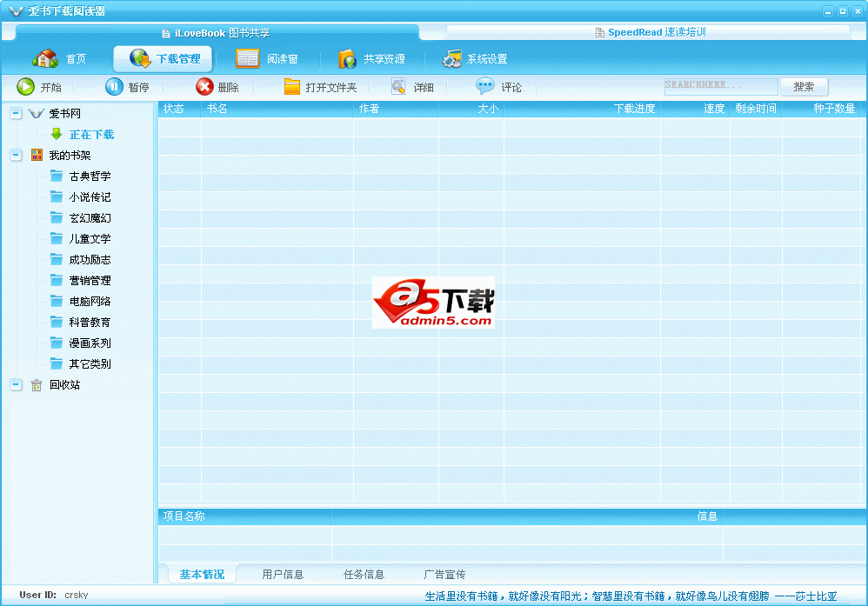The width and height of the screenshot is (868, 606).
Task: Open the 基本情况 bottom tab
Action: pos(202,575)
